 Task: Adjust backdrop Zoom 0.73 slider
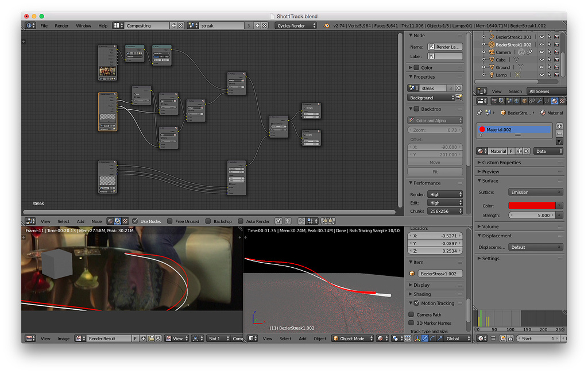(x=435, y=130)
